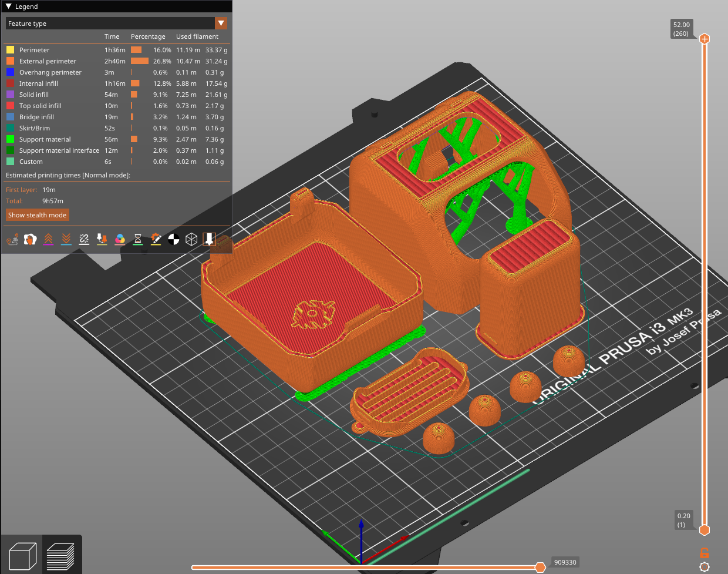The height and width of the screenshot is (574, 728).
Task: Toggle Tool marker arrow icon
Action: [210, 239]
